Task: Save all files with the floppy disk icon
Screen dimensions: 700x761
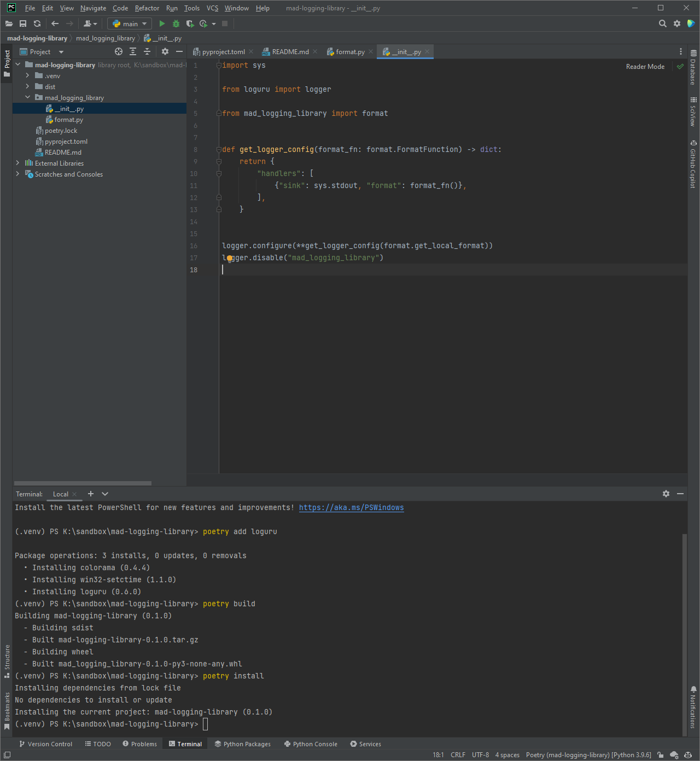Action: (23, 24)
